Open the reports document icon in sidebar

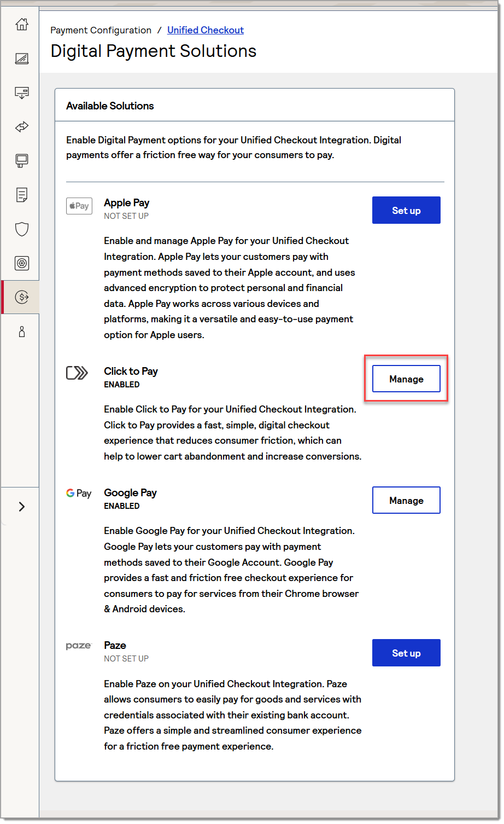point(21,195)
